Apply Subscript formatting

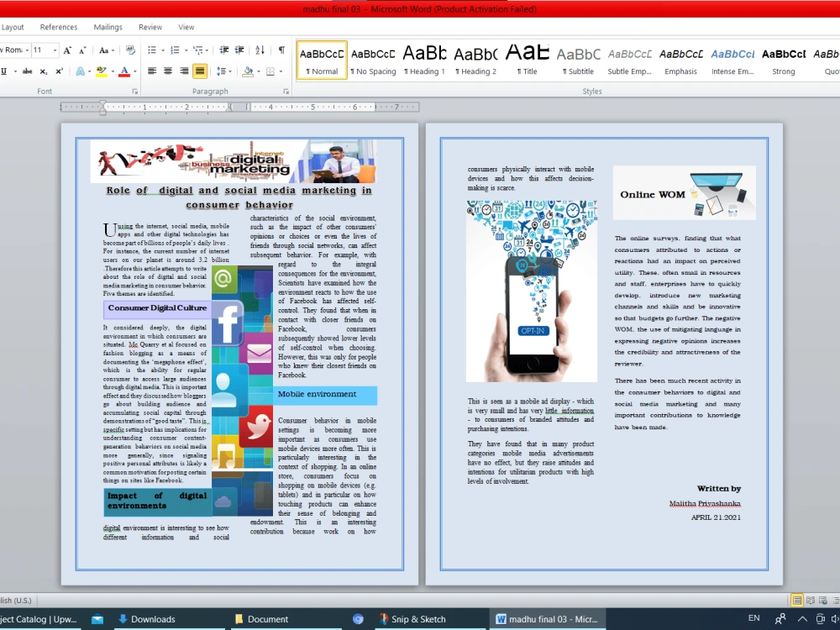click(44, 71)
